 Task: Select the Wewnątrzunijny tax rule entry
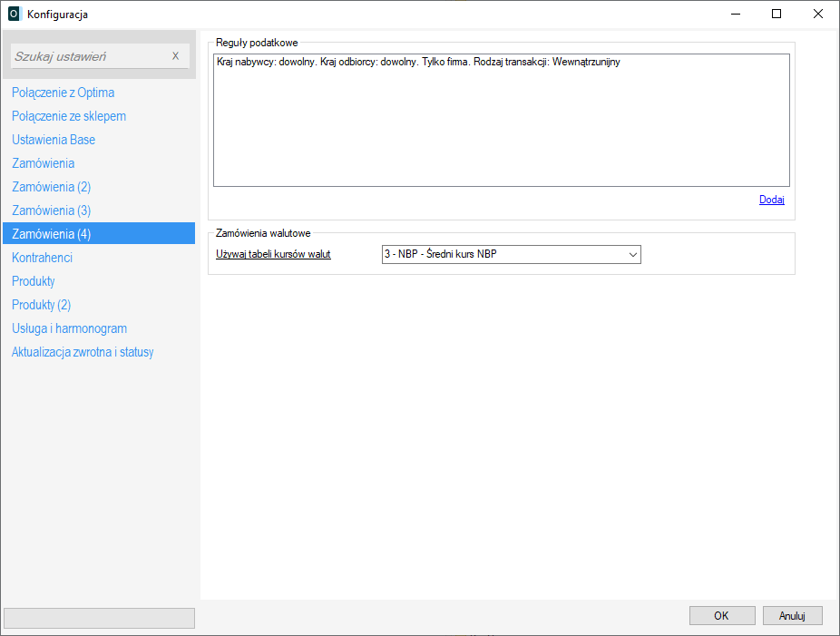tap(418, 63)
